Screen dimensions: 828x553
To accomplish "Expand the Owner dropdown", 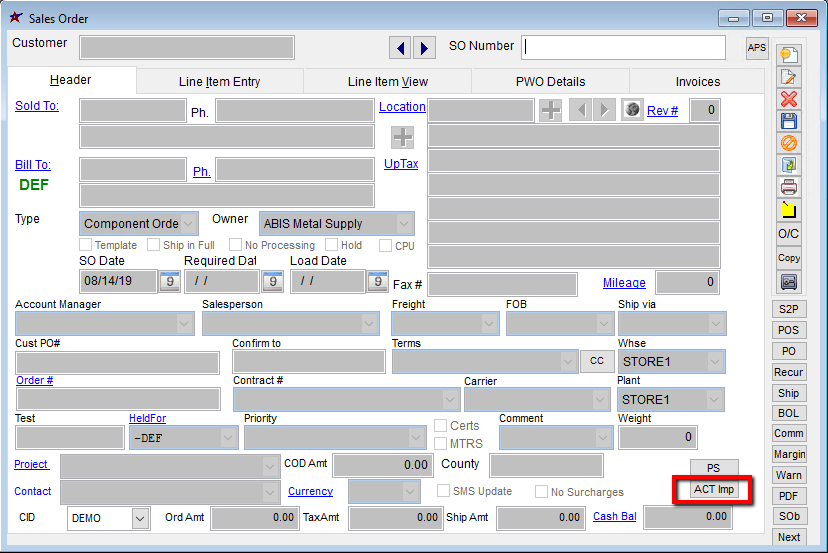I will [404, 224].
